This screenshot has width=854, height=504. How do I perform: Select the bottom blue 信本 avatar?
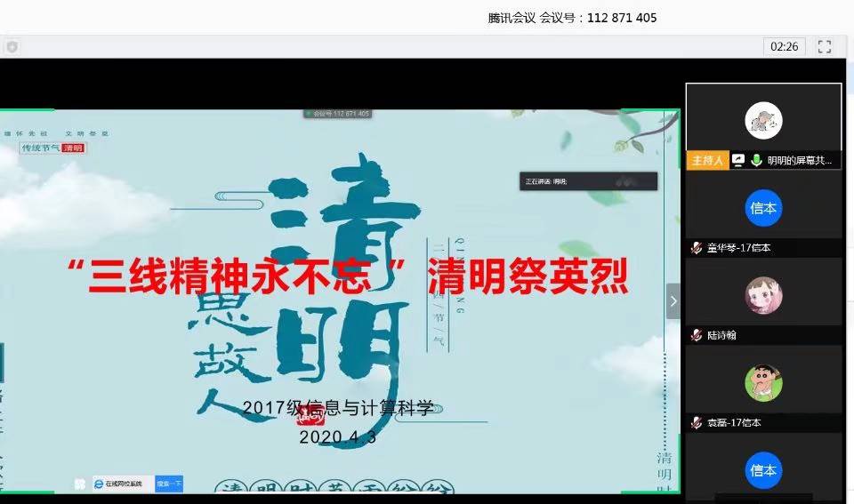(x=763, y=469)
